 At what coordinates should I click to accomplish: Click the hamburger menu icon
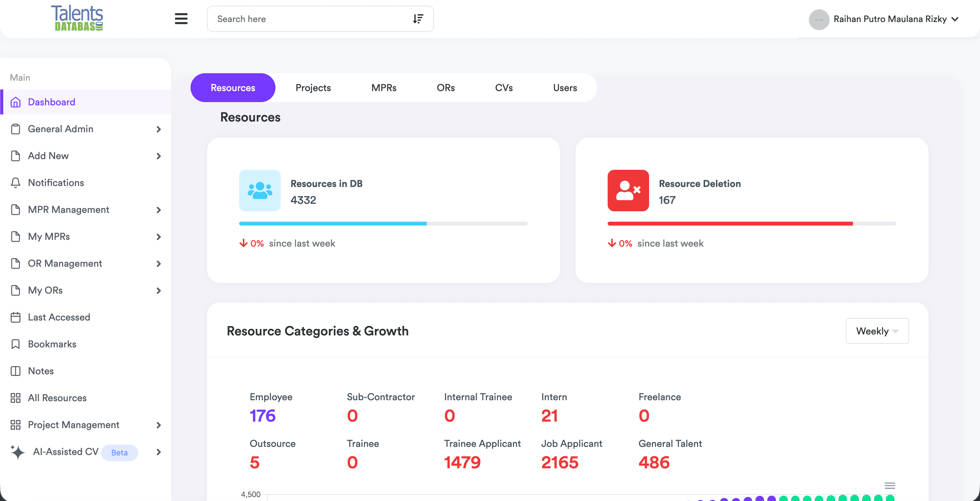pos(181,19)
